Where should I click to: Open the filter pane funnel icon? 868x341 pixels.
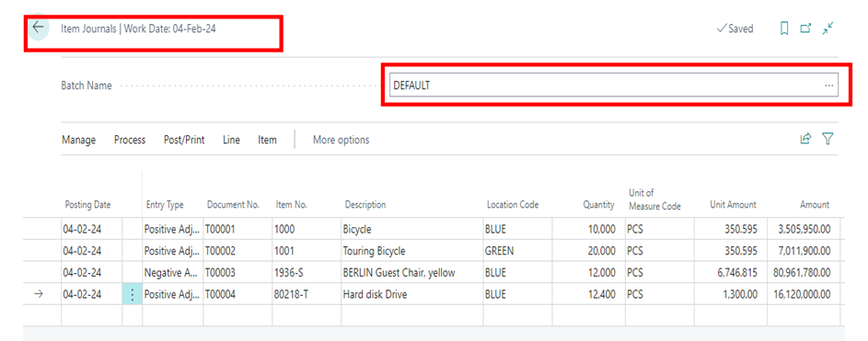point(828,140)
